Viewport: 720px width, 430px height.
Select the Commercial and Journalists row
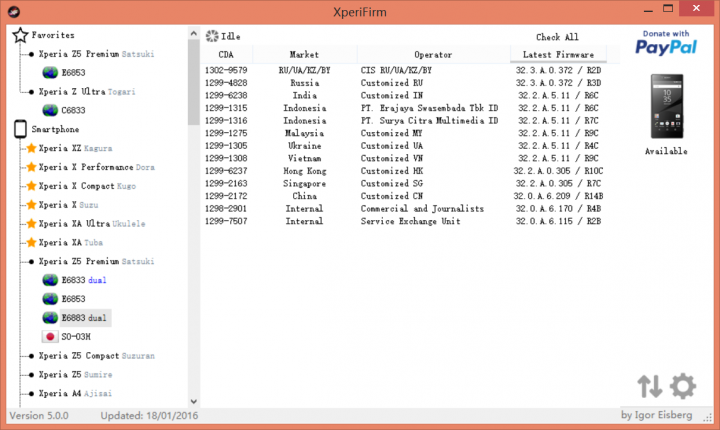click(403, 209)
